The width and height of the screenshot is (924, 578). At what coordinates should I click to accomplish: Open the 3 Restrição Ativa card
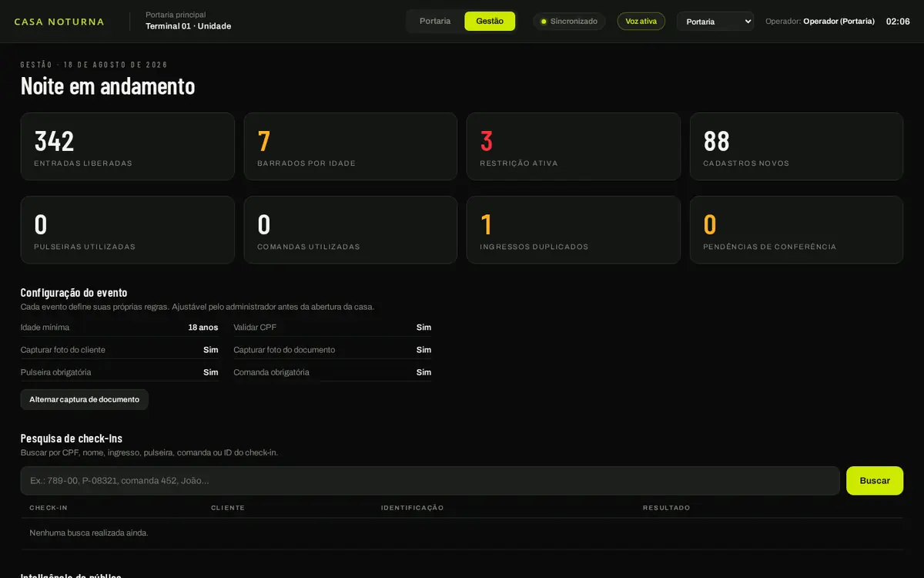574,146
